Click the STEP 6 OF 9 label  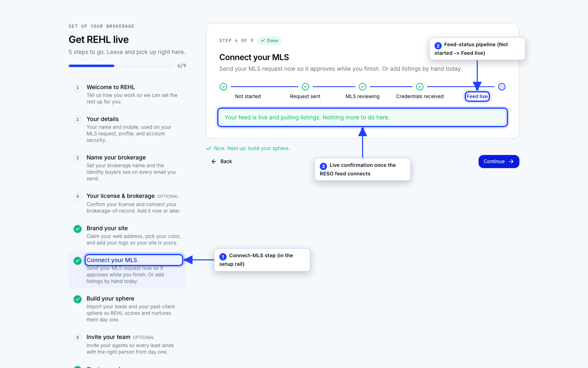pyautogui.click(x=236, y=40)
